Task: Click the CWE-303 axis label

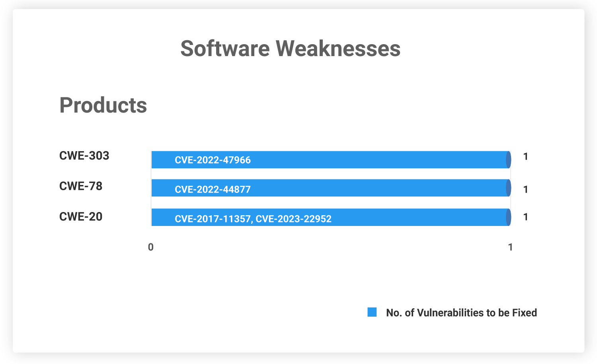Action: [x=84, y=156]
